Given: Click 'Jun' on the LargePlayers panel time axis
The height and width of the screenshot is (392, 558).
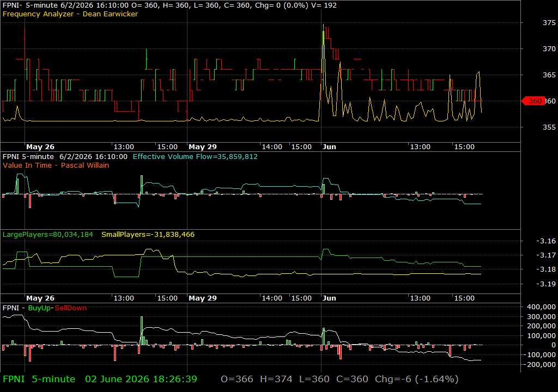Looking at the screenshot, I should pos(329,298).
